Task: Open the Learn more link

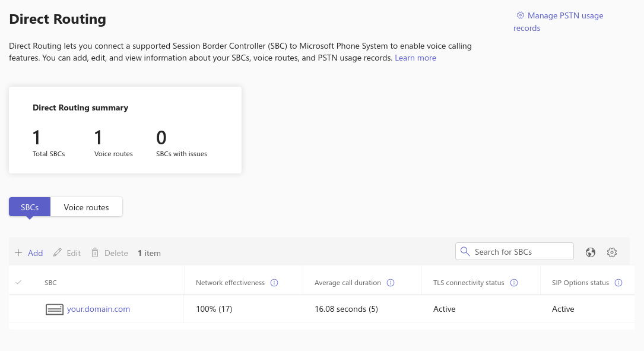Action: point(415,58)
